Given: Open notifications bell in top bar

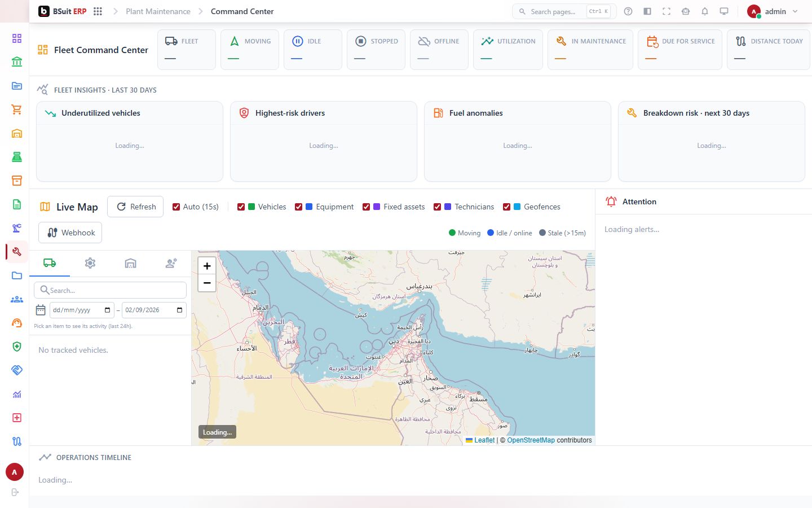Looking at the screenshot, I should pyautogui.click(x=705, y=11).
